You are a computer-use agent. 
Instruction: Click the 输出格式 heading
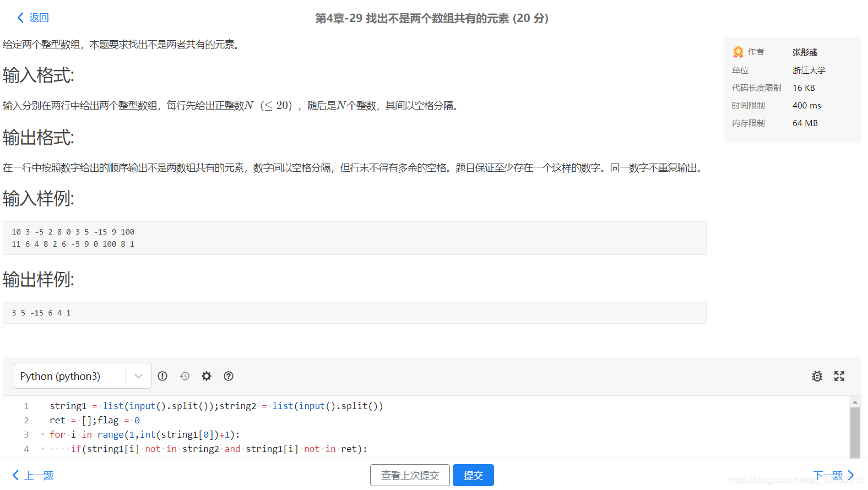point(39,138)
